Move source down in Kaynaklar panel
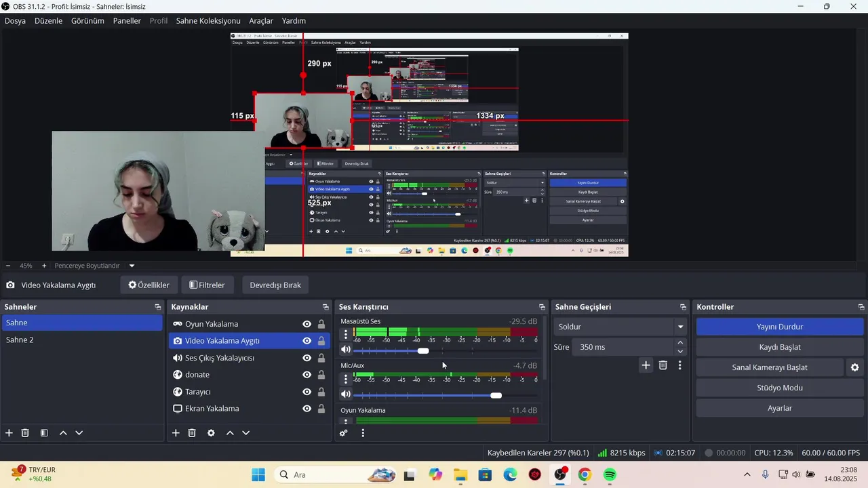 [x=246, y=432]
